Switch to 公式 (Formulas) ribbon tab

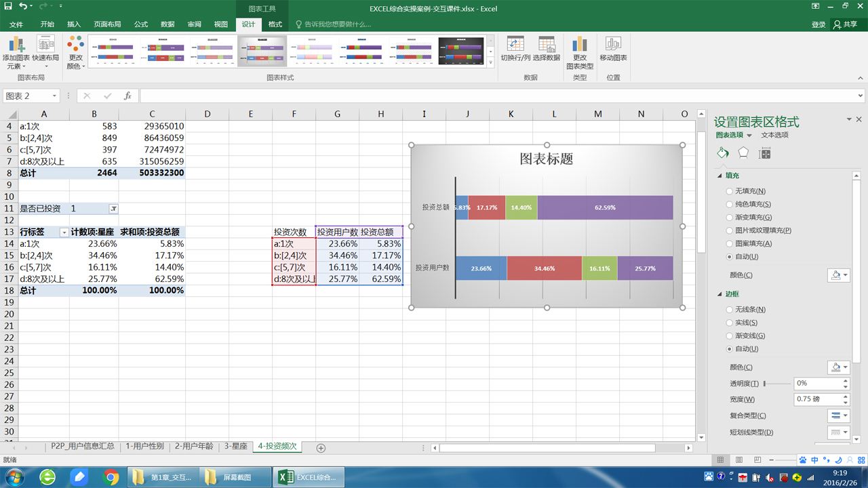point(141,24)
